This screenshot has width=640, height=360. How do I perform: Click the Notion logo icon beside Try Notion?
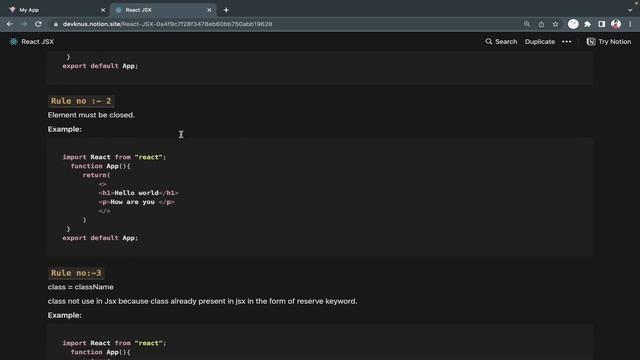[591, 42]
